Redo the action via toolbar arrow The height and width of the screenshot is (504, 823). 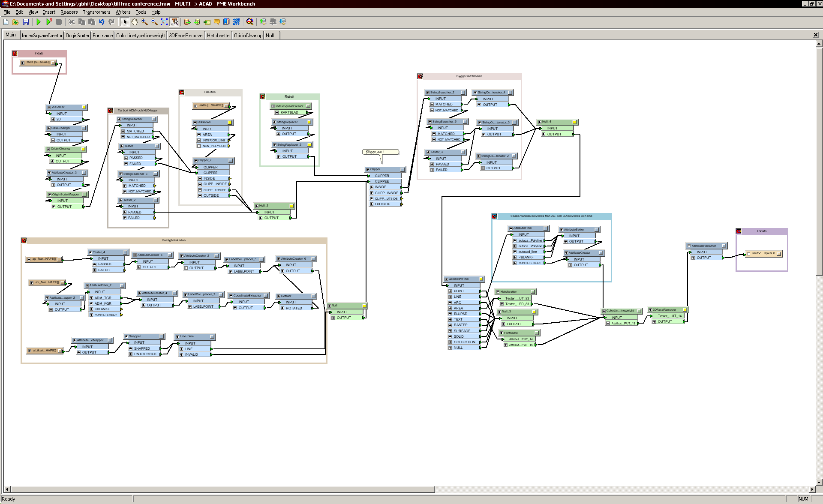(x=111, y=22)
